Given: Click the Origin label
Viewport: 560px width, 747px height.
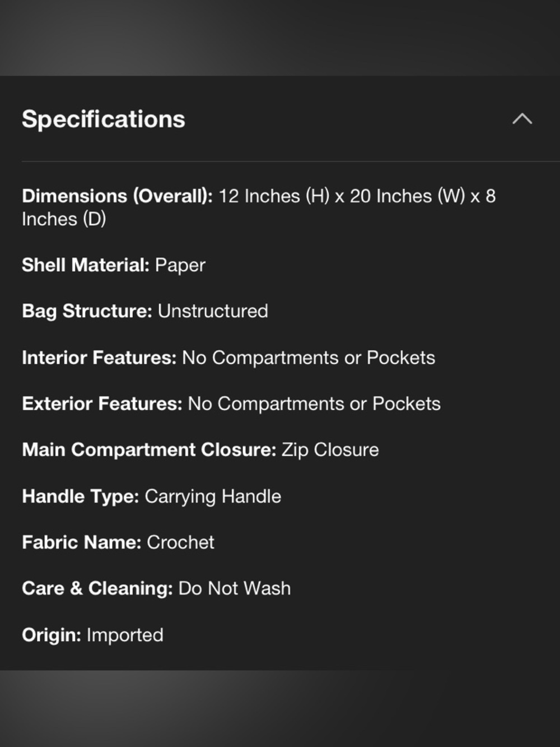Looking at the screenshot, I should (x=52, y=635).
